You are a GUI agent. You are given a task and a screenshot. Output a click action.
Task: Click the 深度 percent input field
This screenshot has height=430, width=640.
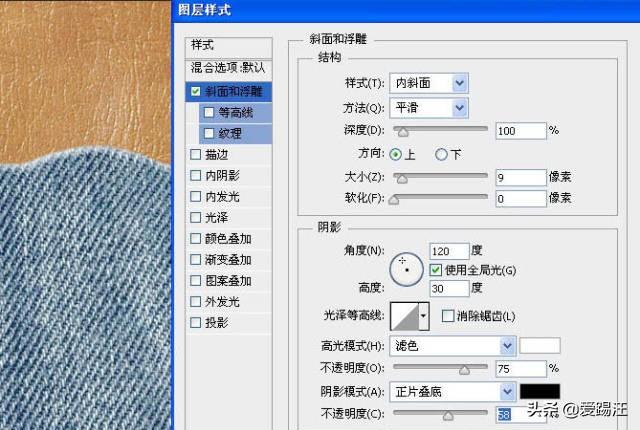(x=521, y=131)
